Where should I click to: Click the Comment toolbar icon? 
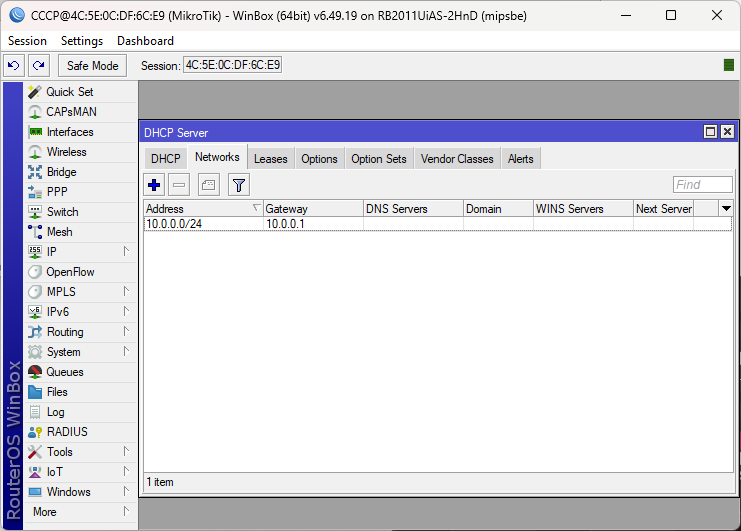[208, 185]
